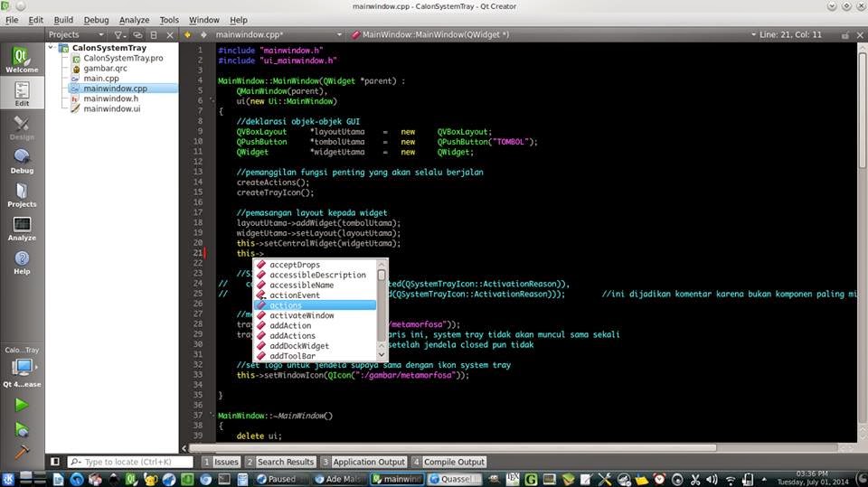
Task: Click the filter tree icon in Projects panel
Action: point(119,35)
